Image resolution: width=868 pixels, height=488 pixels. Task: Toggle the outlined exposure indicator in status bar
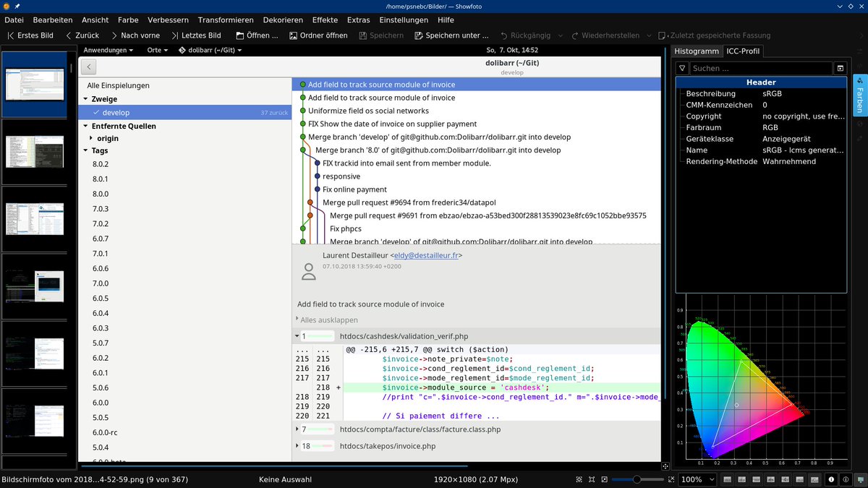845,479
